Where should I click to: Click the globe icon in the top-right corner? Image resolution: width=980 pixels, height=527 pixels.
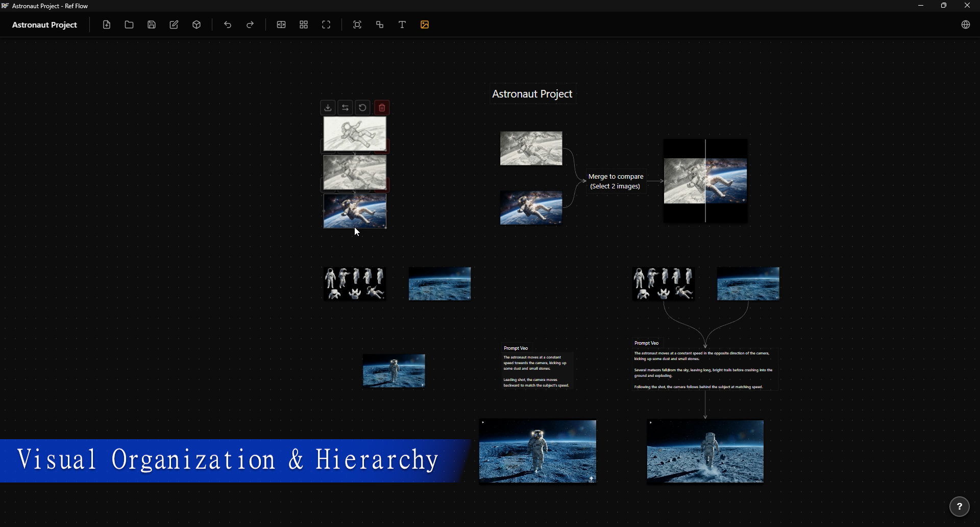point(965,25)
